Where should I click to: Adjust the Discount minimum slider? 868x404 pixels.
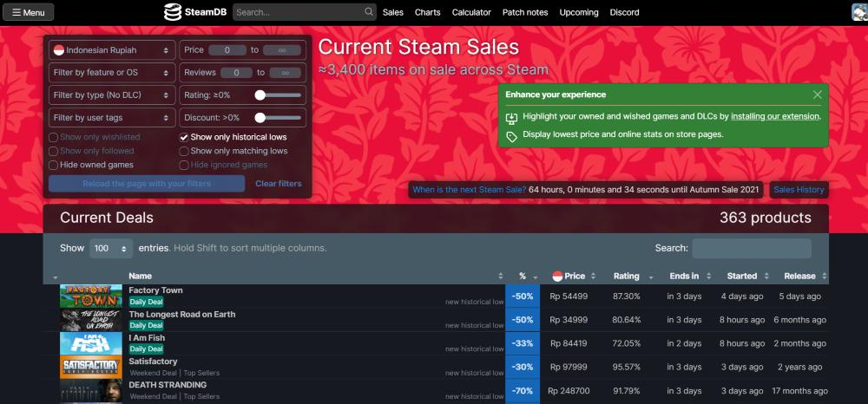pyautogui.click(x=260, y=118)
